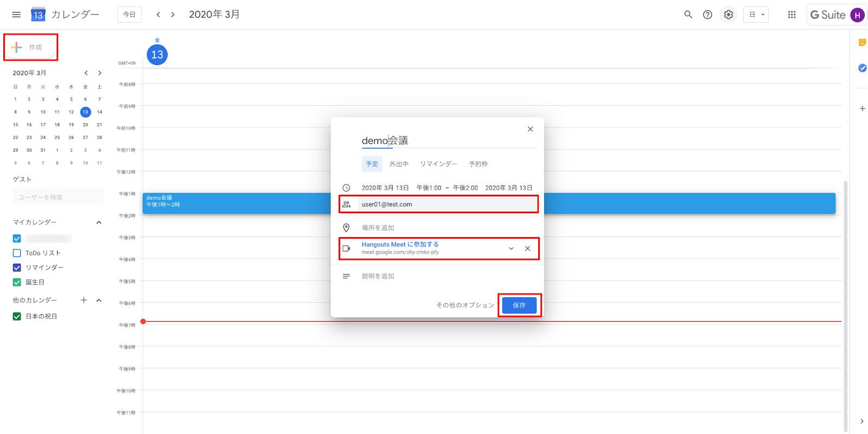This screenshot has height=434, width=868.
Task: Select the リマインダー tab
Action: tap(438, 164)
